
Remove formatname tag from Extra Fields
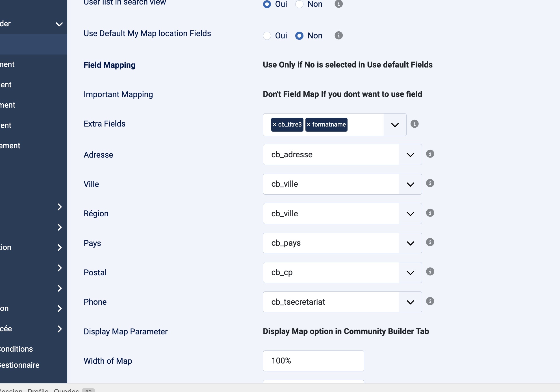309,125
